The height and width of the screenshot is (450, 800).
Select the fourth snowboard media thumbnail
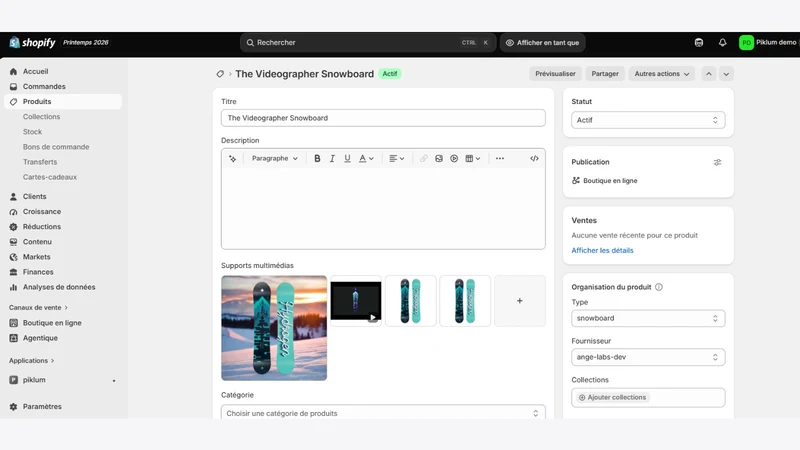[465, 301]
